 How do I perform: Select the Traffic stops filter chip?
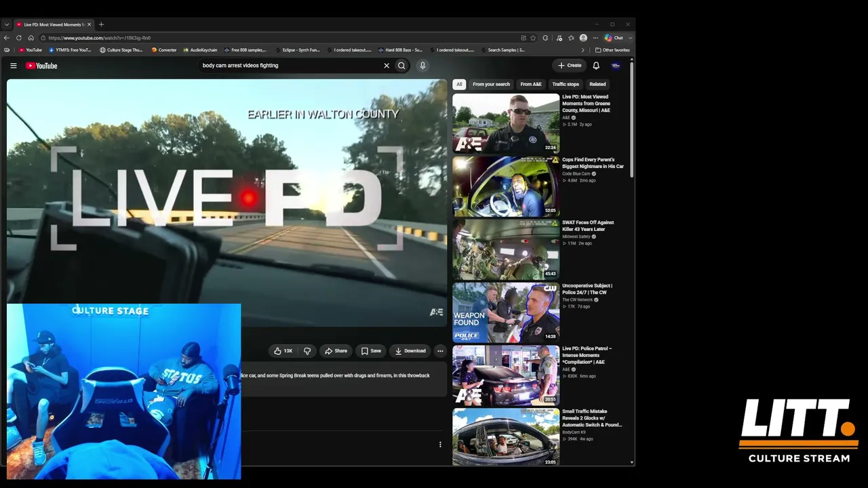(566, 84)
